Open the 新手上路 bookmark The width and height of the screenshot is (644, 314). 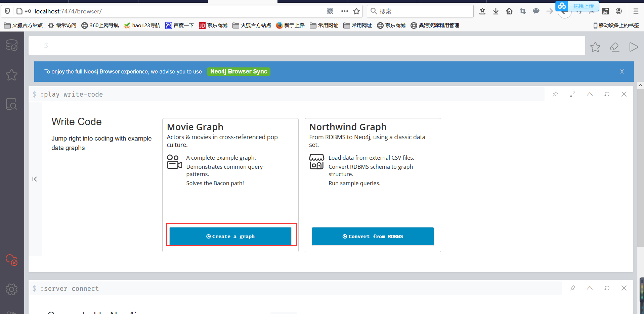click(x=290, y=25)
